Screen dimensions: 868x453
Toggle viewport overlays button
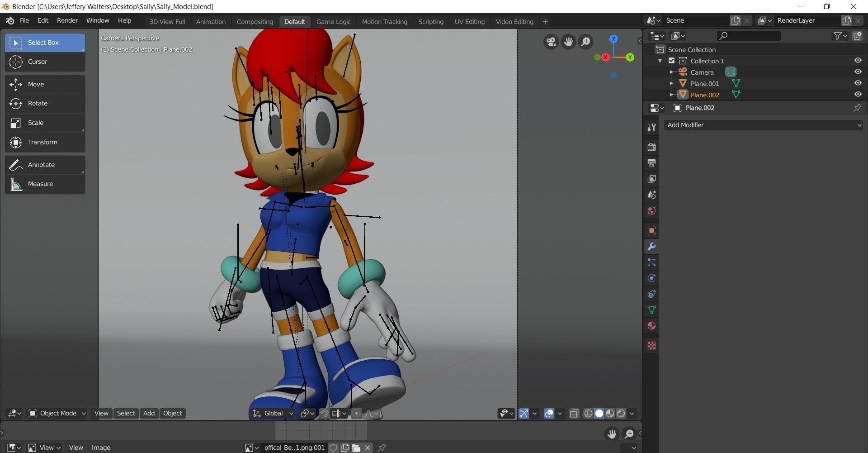click(x=549, y=413)
